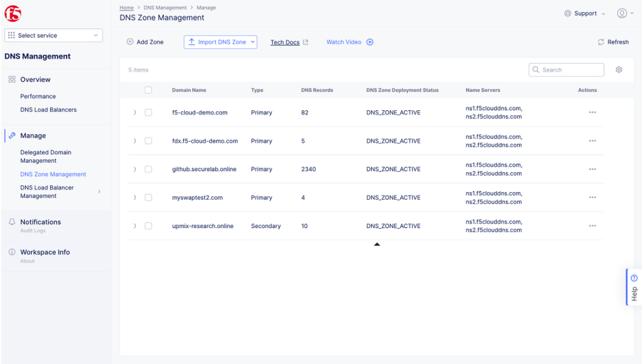Screen dimensions: 642x364
Task: Refresh the DNS zone list
Action: [613, 42]
